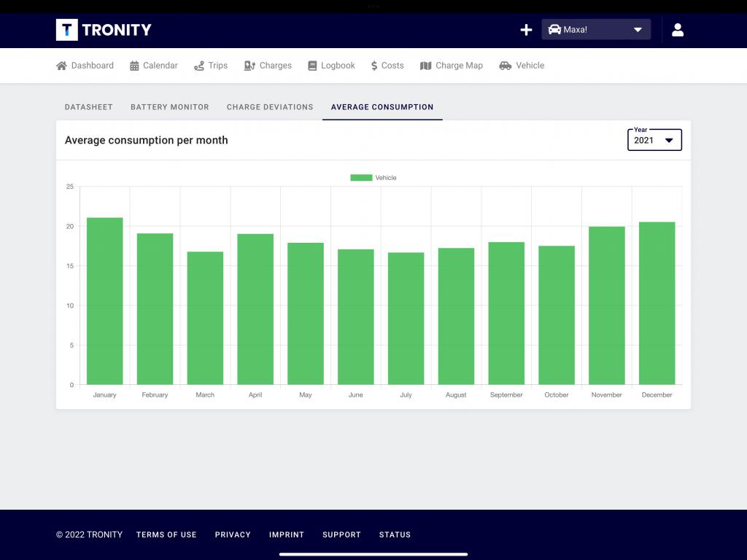Click the Vehicle legend label
Image resolution: width=747 pixels, height=560 pixels.
pyautogui.click(x=385, y=178)
